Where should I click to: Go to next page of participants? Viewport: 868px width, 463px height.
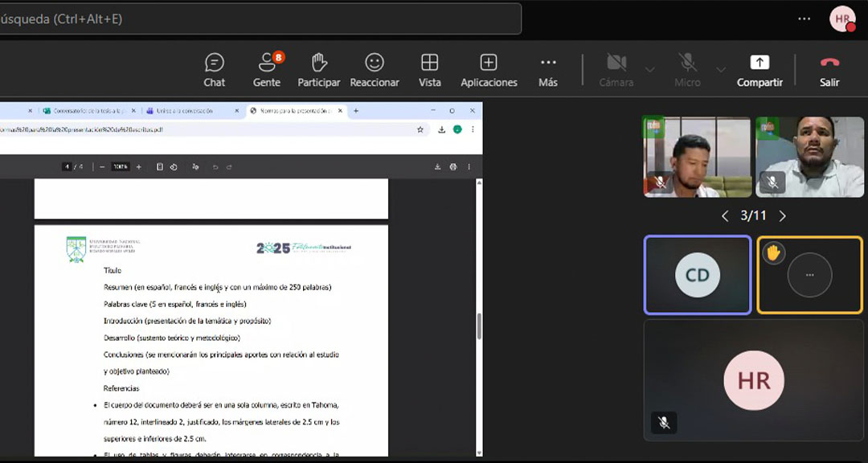point(782,215)
